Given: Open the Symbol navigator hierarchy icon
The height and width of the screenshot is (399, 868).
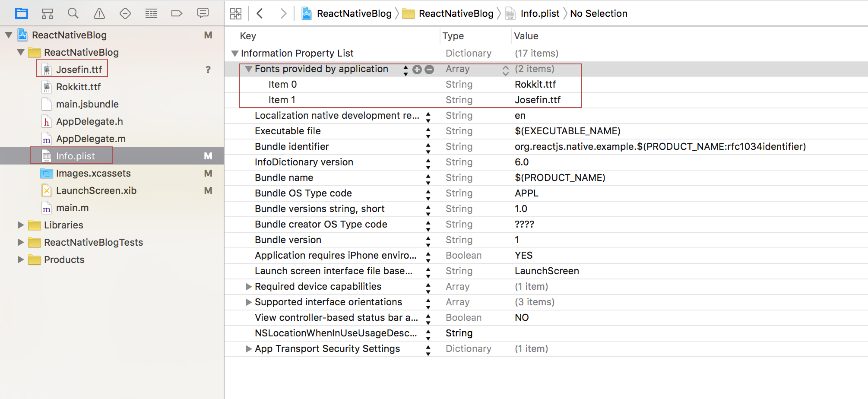Looking at the screenshot, I should point(48,13).
